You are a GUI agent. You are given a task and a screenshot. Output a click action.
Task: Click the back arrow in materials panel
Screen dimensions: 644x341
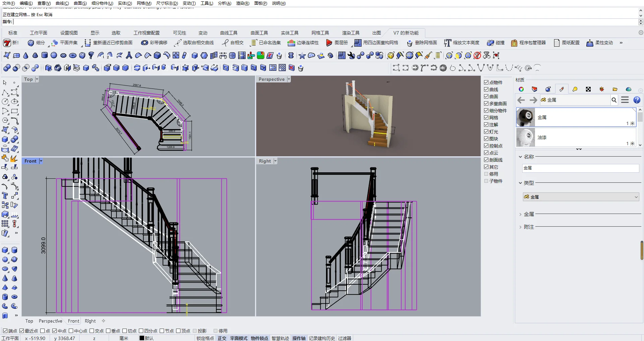point(521,100)
